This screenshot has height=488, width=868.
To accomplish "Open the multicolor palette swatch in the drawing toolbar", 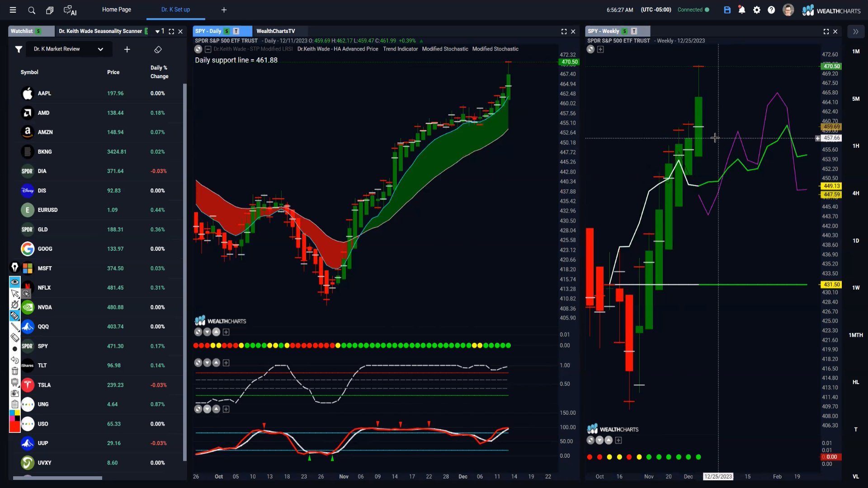I will [15, 415].
